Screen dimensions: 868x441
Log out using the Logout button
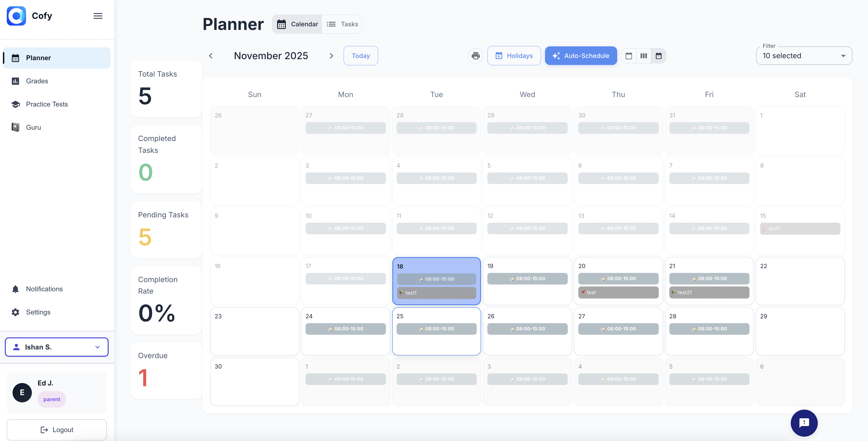57,430
